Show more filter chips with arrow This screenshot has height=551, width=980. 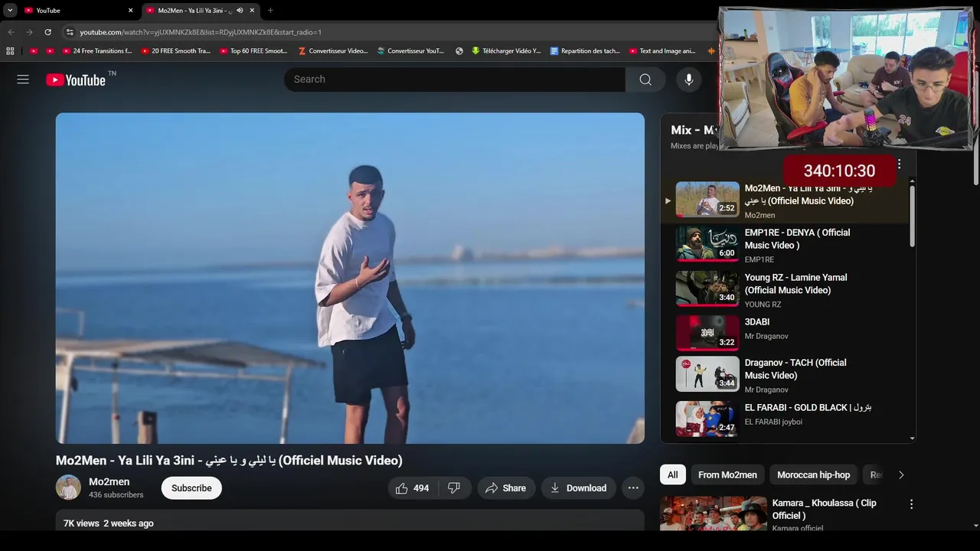pos(901,475)
